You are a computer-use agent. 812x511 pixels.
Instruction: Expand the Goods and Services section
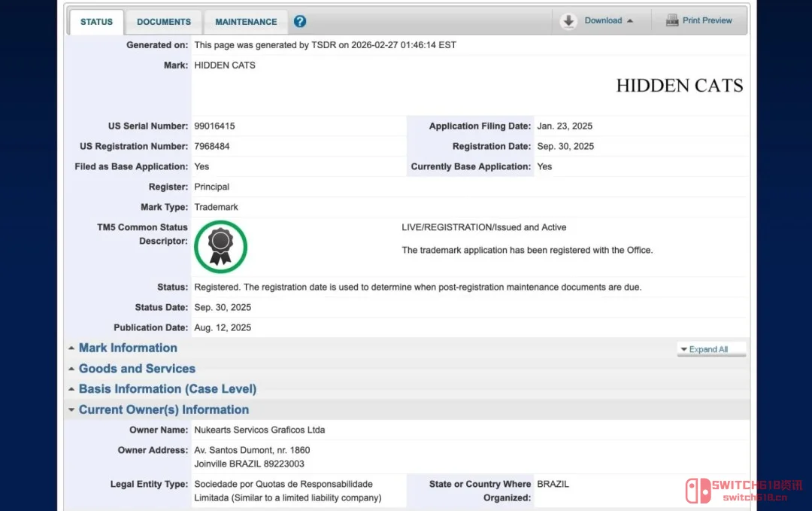pyautogui.click(x=137, y=369)
